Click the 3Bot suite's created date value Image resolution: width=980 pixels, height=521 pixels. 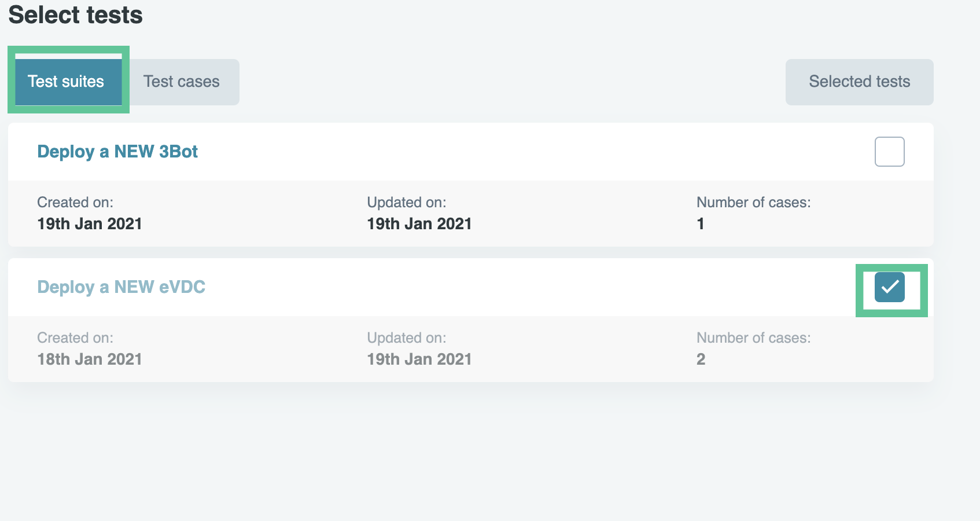click(90, 224)
